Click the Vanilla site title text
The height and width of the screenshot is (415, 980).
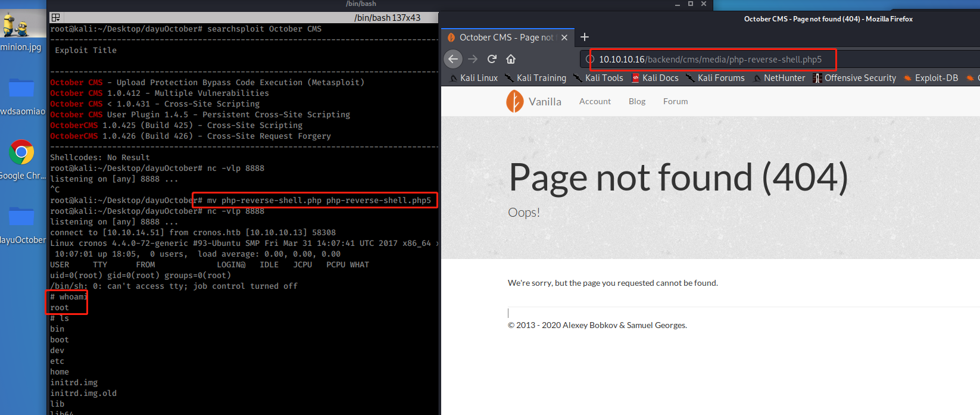(x=545, y=102)
